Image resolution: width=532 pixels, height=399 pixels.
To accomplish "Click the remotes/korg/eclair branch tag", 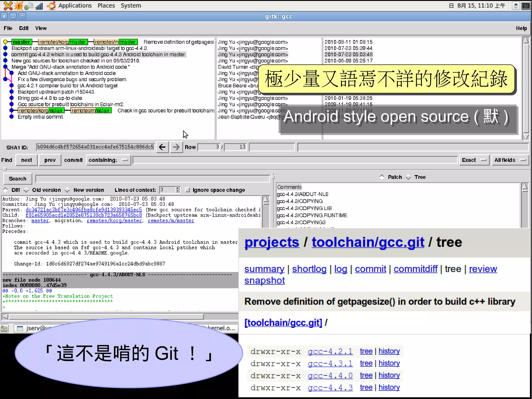I will click(x=41, y=110).
